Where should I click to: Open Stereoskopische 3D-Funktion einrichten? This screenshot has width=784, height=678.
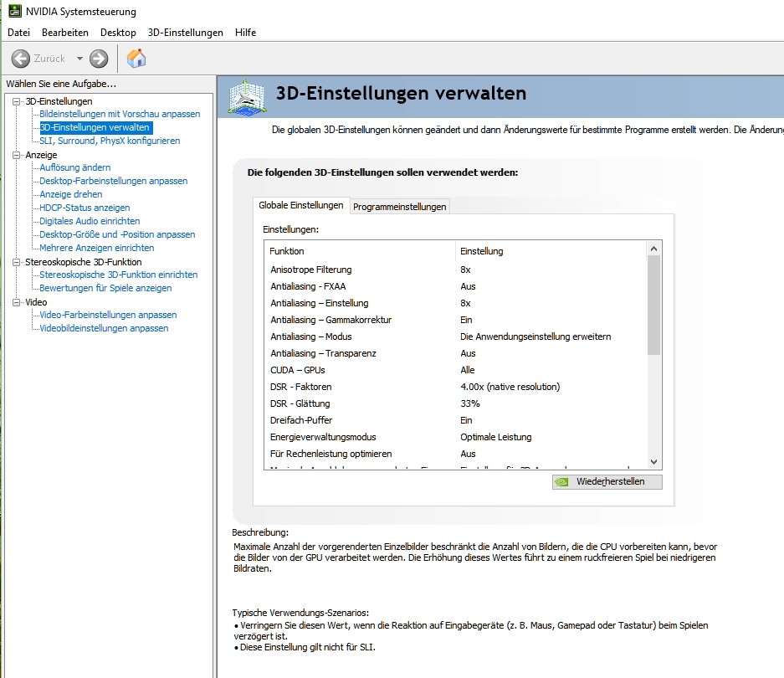(119, 275)
